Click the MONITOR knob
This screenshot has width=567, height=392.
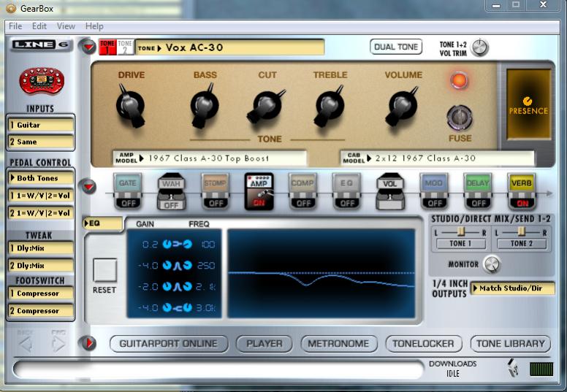coord(492,264)
